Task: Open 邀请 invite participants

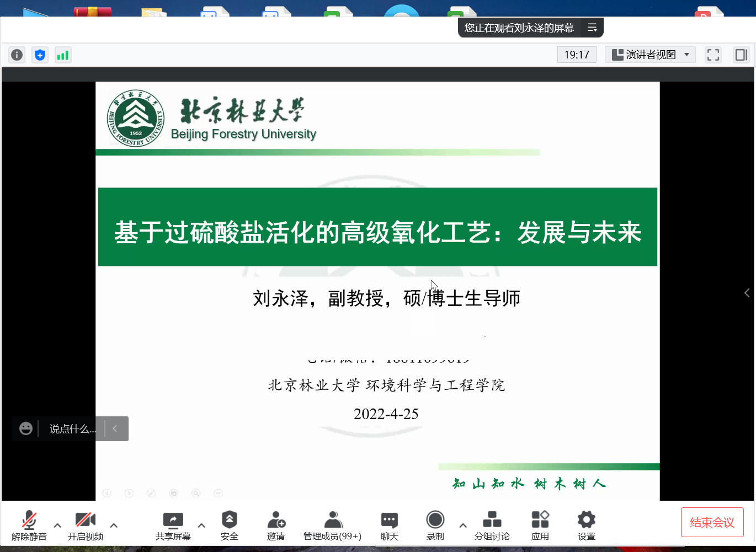Action: [x=276, y=525]
